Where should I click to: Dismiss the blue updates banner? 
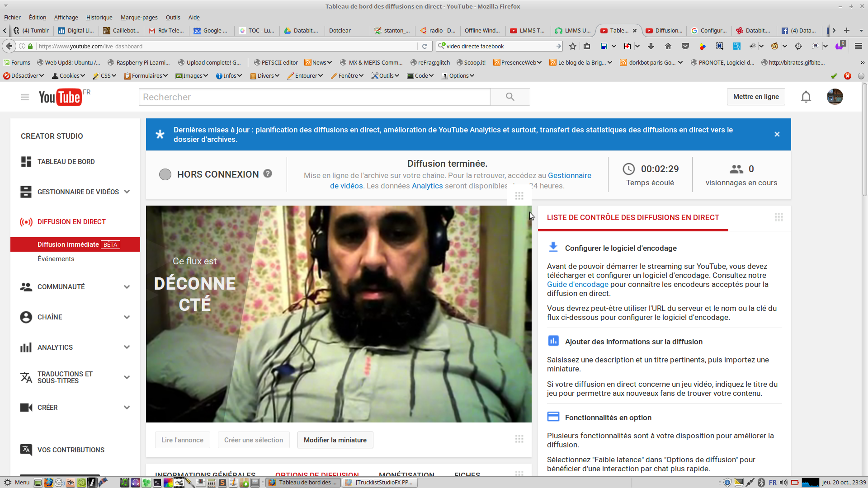(x=777, y=134)
